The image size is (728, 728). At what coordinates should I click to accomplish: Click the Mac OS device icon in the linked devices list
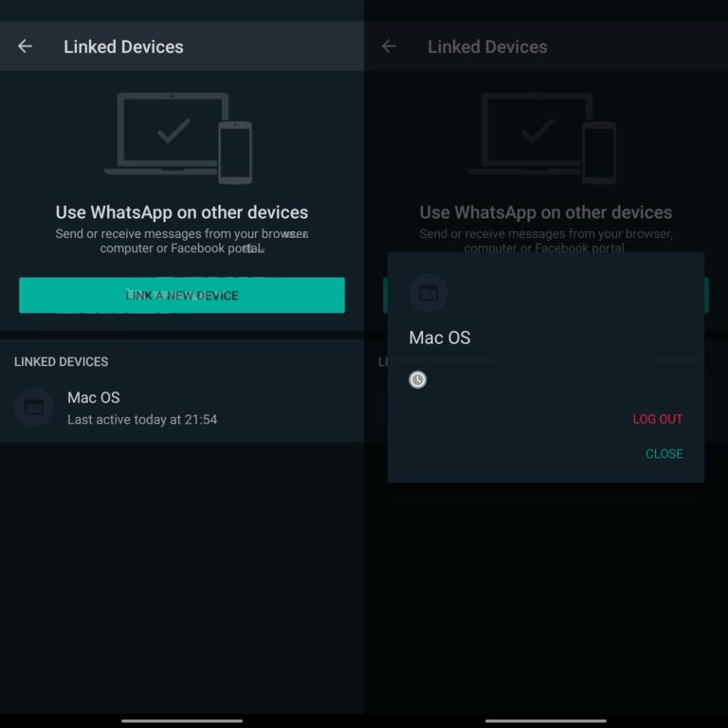34,408
